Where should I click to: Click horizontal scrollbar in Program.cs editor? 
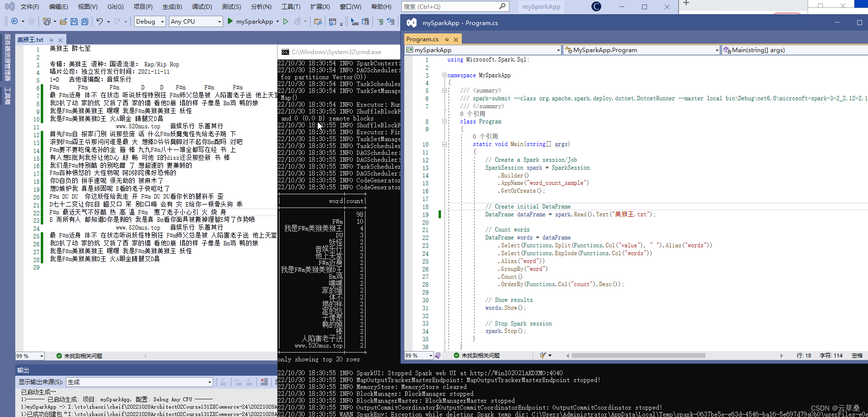638,355
